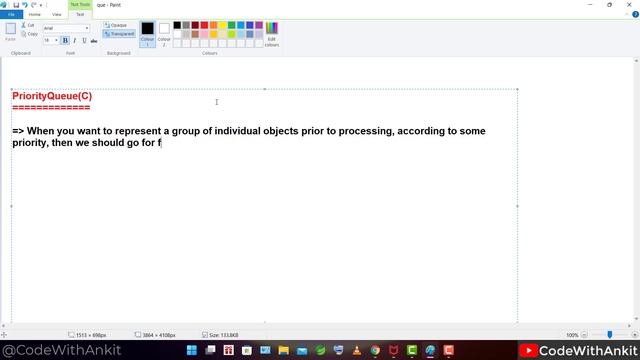The width and height of the screenshot is (640, 360).
Task: Select Colour 2 as active colour
Action: (164, 34)
